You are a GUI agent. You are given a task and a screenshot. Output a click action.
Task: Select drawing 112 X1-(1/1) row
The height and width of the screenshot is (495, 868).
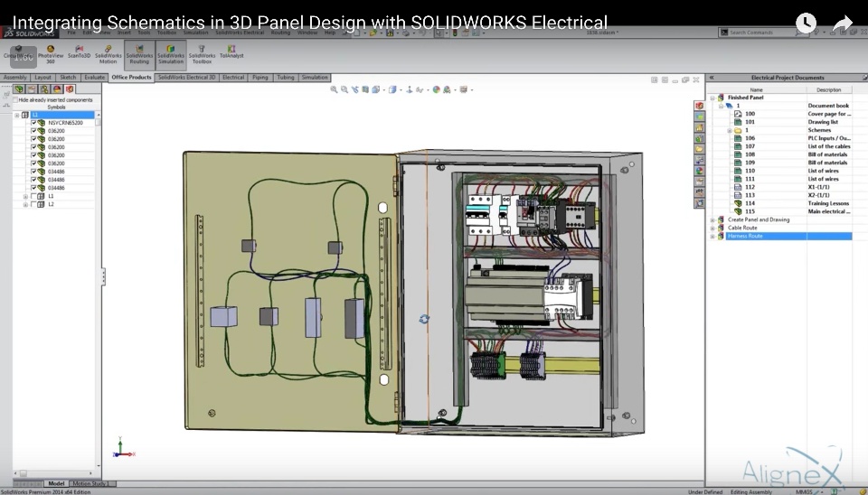pos(793,188)
